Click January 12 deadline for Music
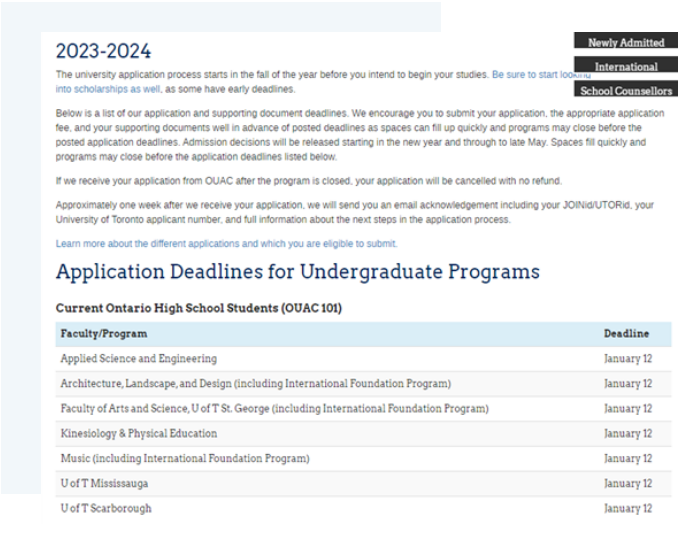This screenshot has height=537, width=700. coord(628,459)
